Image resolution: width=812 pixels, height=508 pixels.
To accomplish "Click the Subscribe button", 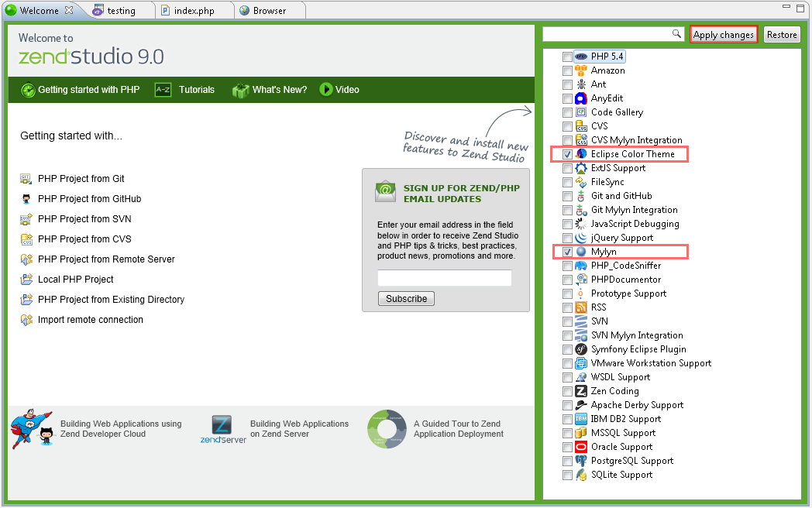I will coord(406,299).
